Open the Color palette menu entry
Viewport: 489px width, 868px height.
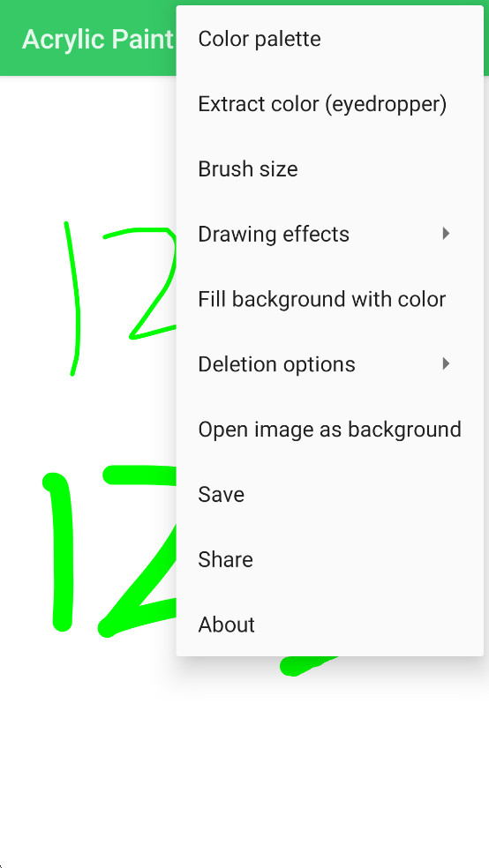click(x=329, y=39)
